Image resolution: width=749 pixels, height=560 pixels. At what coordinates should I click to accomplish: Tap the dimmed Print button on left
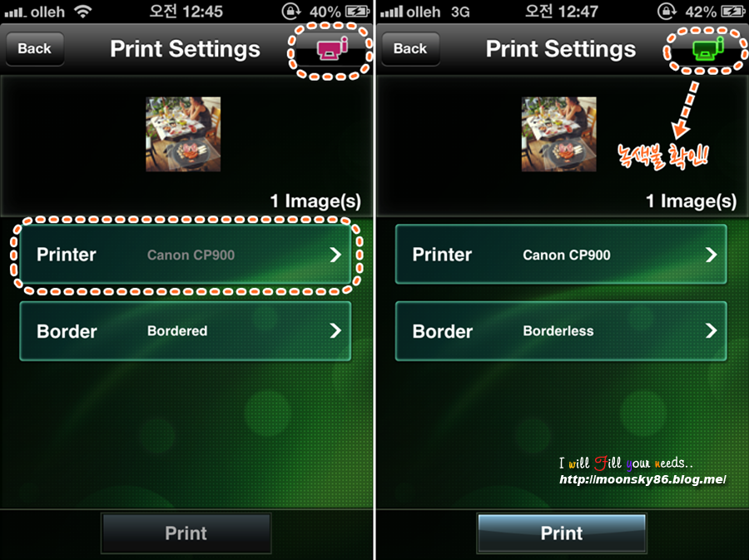(x=186, y=533)
